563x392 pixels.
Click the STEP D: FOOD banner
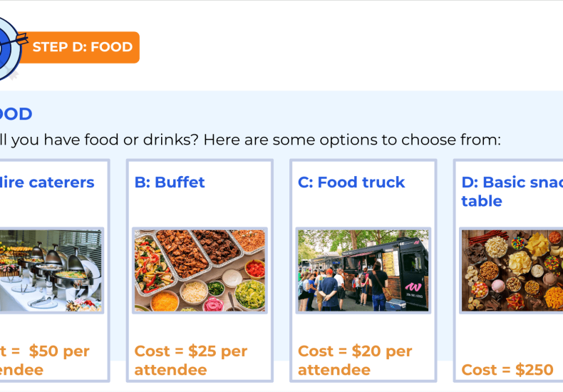pyautogui.click(x=79, y=47)
